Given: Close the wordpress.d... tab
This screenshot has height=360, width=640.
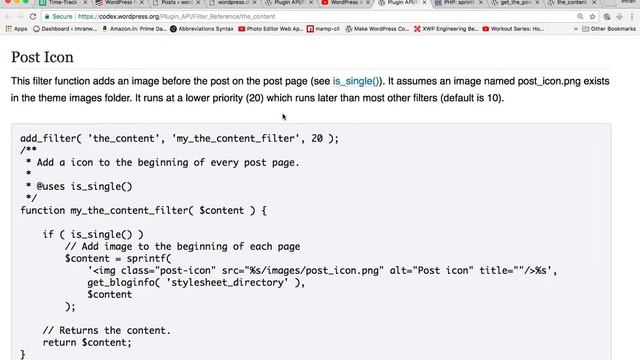Looking at the screenshot, I should click(x=254, y=3).
